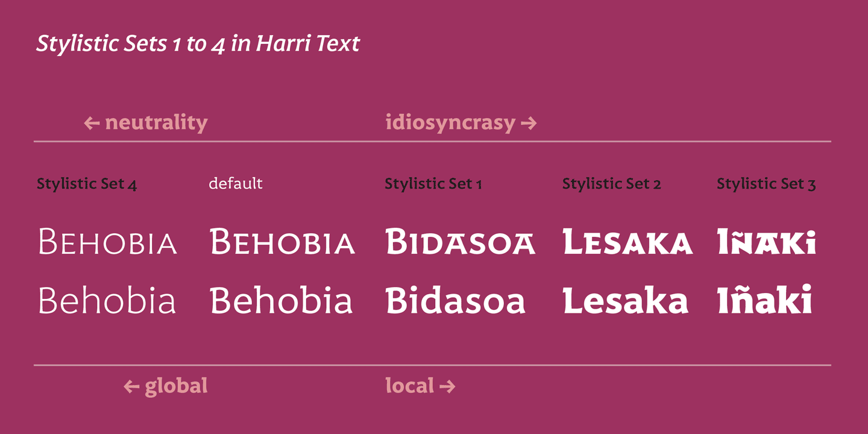868x434 pixels.
Task: Click the left arrow before global
Action: coord(131,386)
